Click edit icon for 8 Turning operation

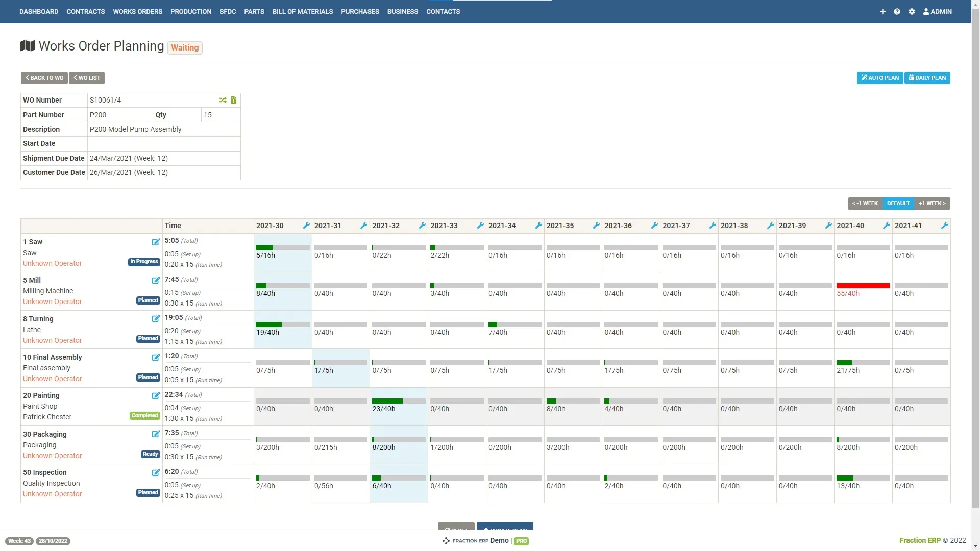[x=156, y=319]
